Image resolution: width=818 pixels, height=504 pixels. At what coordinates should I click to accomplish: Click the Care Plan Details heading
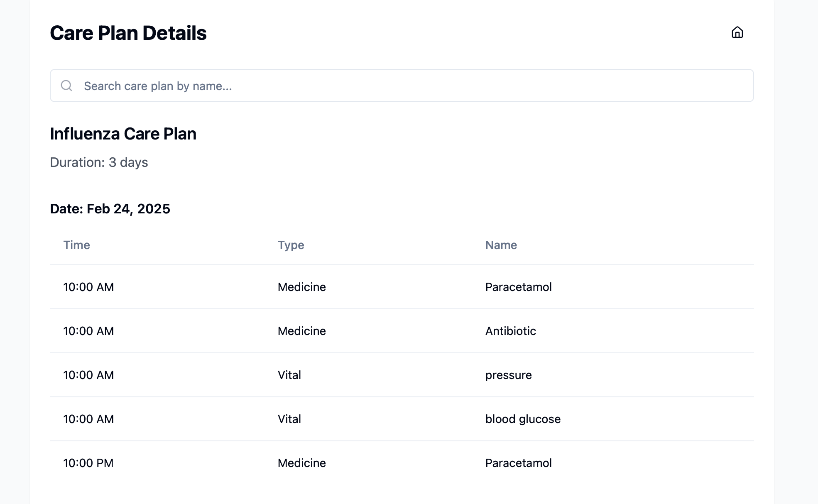click(x=128, y=33)
